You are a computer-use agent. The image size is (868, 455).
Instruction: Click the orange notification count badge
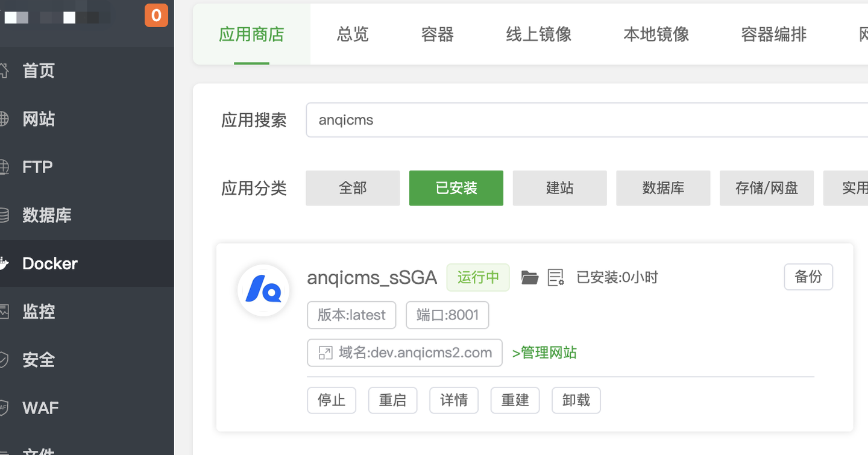coord(156,15)
